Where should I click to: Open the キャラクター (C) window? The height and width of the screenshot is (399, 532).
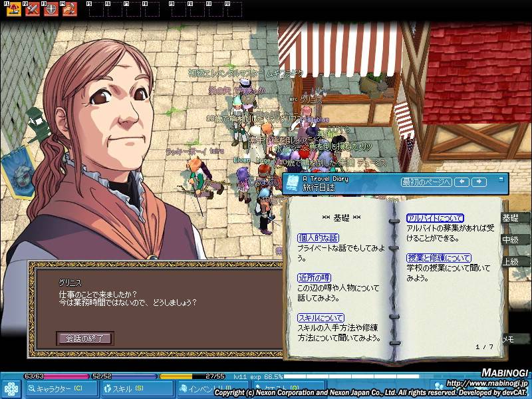tap(61, 389)
